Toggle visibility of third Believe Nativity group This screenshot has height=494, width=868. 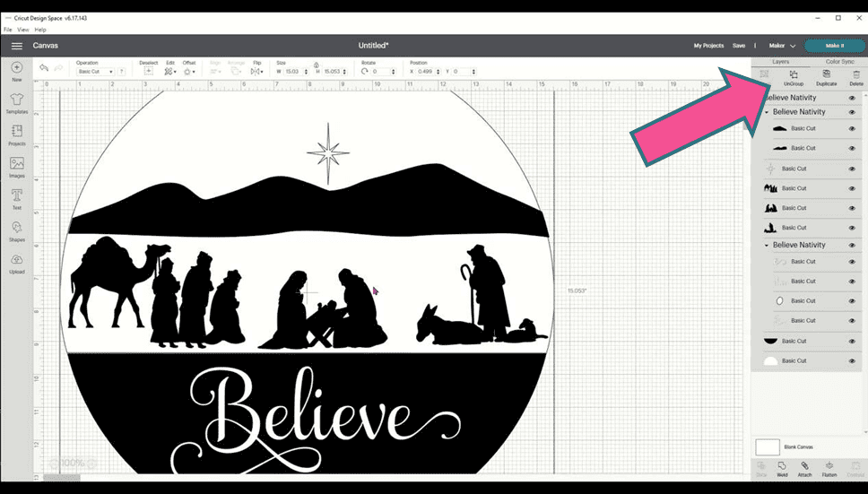[852, 245]
